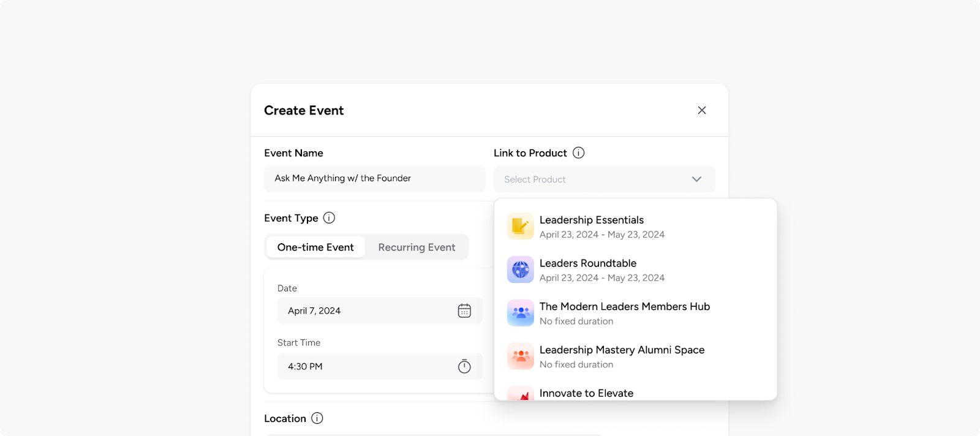Click the Create Event dialog title
This screenshot has height=436, width=980.
point(304,111)
